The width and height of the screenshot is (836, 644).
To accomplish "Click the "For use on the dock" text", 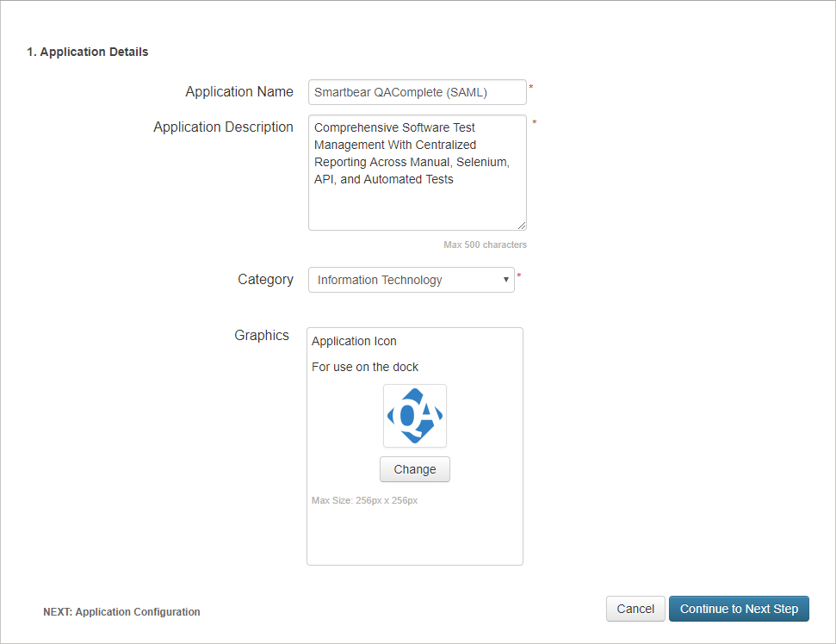I will pos(365,367).
